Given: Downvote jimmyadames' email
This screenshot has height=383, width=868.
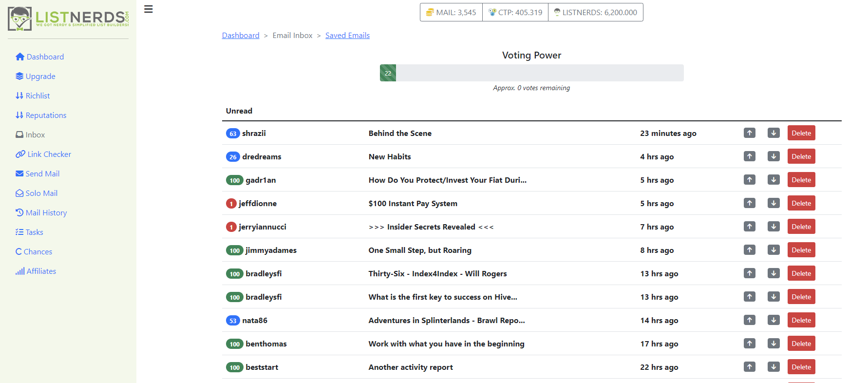Looking at the screenshot, I should [x=774, y=250].
